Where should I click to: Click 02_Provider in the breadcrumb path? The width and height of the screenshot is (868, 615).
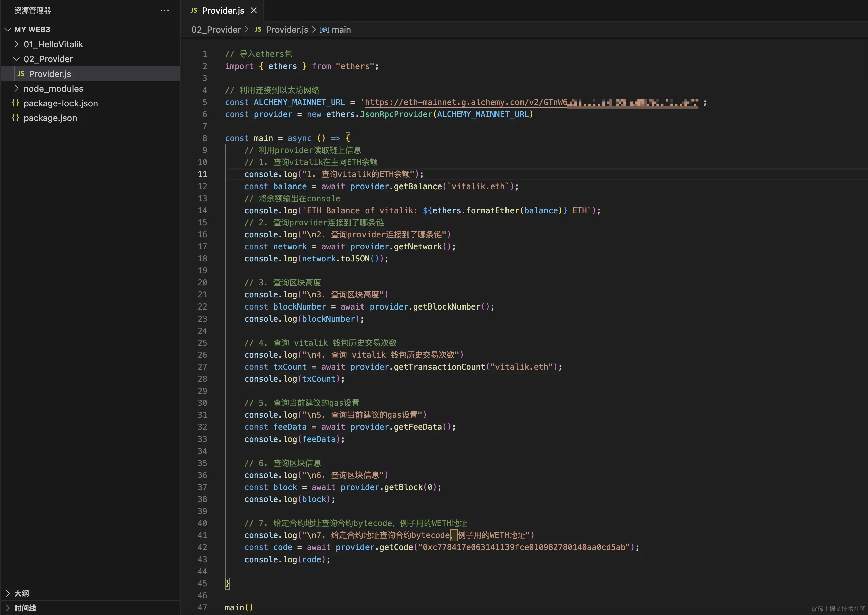coord(216,29)
